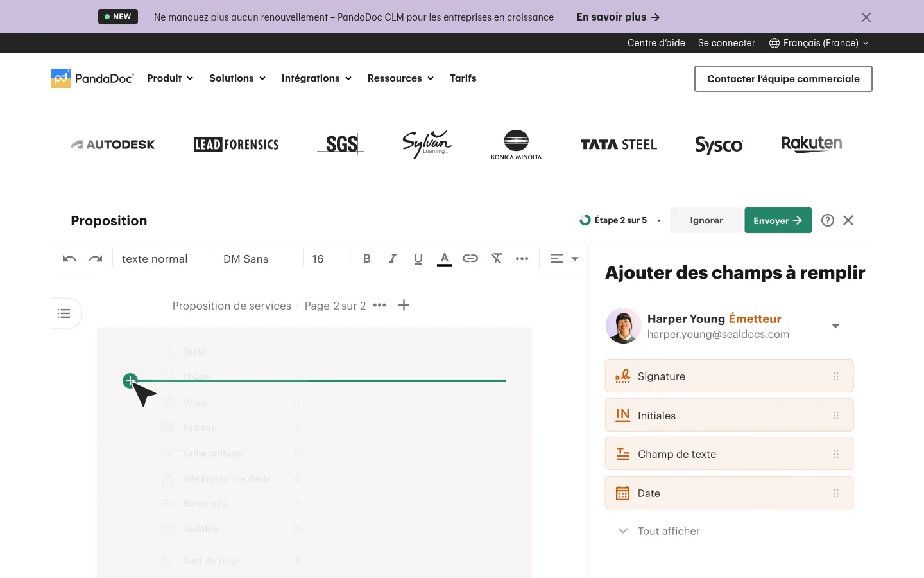
Task: Click the Date field's drag handle
Action: click(836, 493)
